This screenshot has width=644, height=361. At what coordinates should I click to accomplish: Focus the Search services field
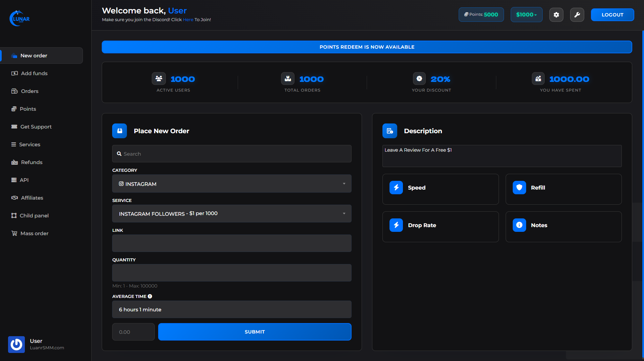click(x=232, y=154)
